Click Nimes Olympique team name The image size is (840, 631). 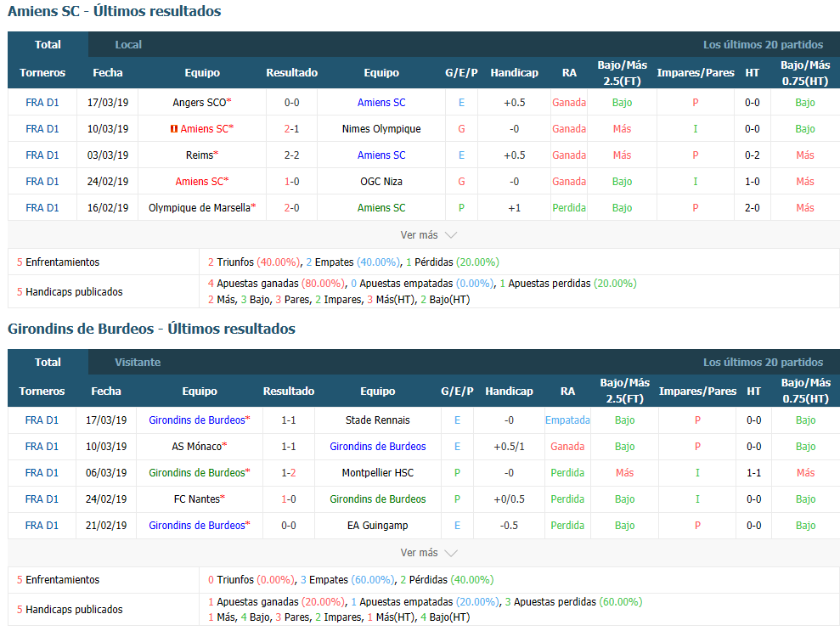click(x=381, y=128)
